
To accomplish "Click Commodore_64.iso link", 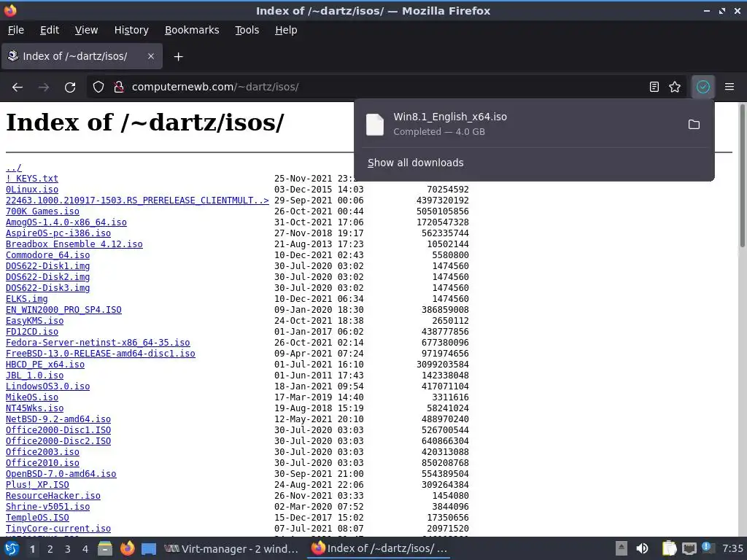I will point(47,255).
